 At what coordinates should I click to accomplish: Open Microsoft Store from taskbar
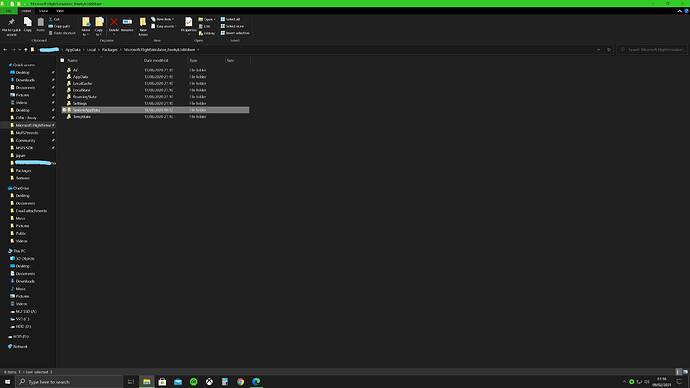[162, 381]
